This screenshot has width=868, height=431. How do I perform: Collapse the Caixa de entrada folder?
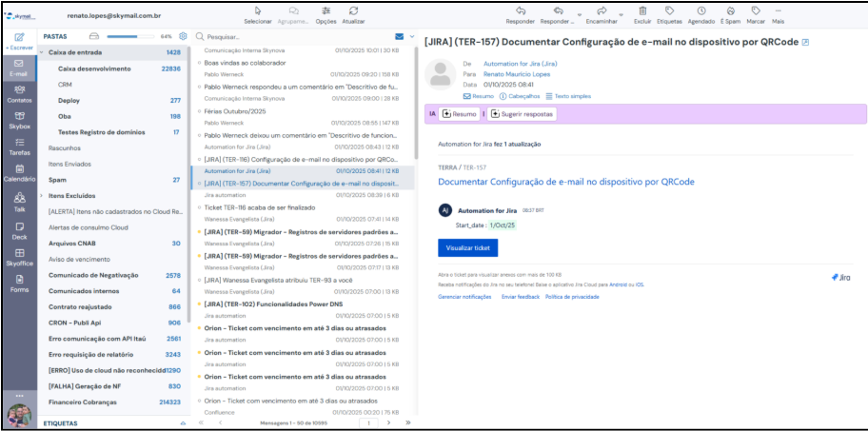43,52
